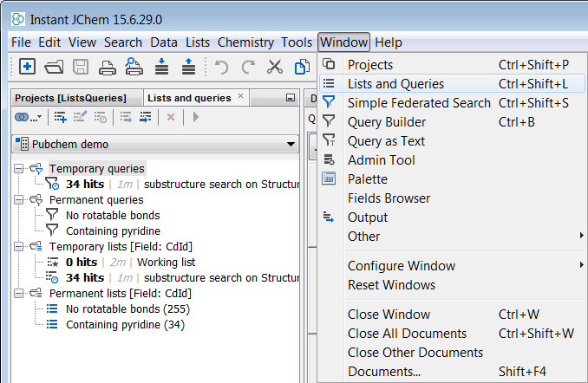Click the New Project toolbar icon
The height and width of the screenshot is (383, 588).
pos(28,67)
